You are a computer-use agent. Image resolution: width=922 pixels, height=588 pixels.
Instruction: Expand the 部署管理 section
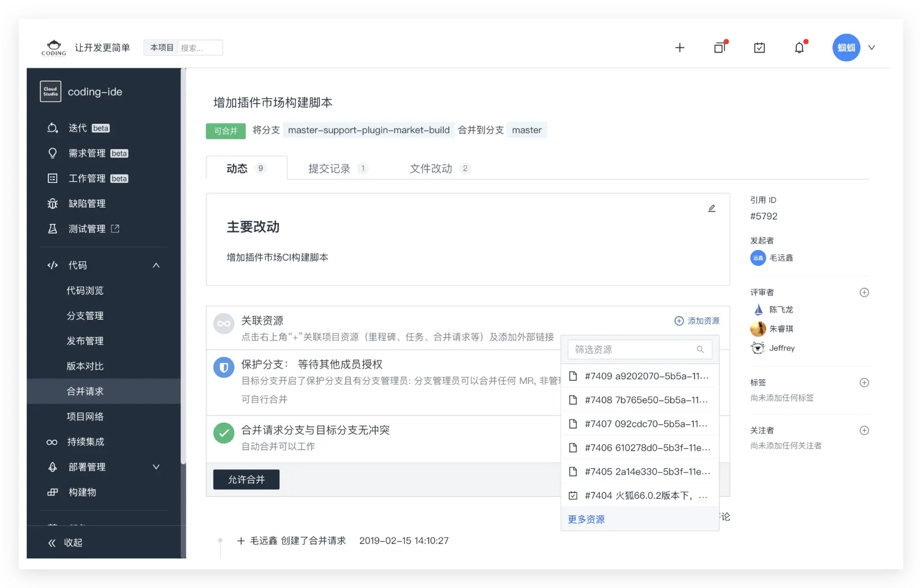click(x=156, y=466)
